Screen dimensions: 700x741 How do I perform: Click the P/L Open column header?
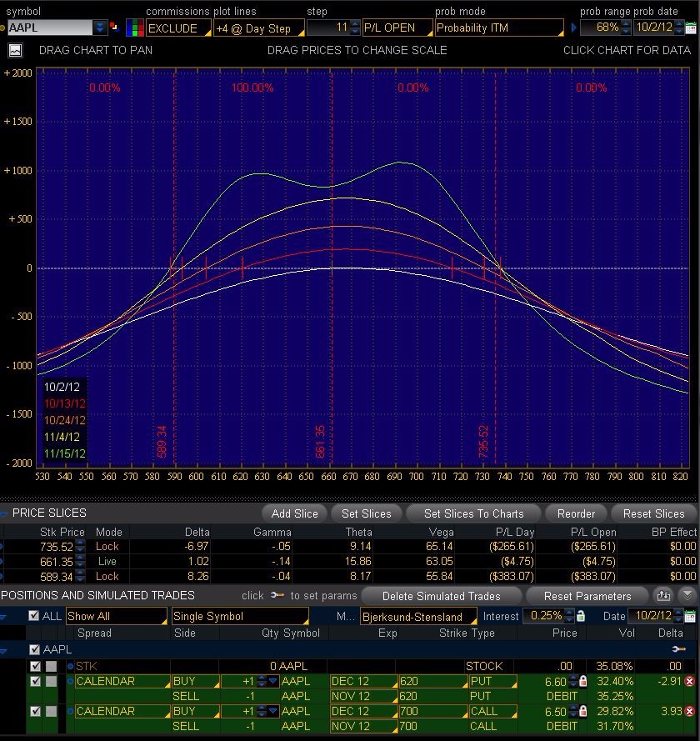click(593, 532)
